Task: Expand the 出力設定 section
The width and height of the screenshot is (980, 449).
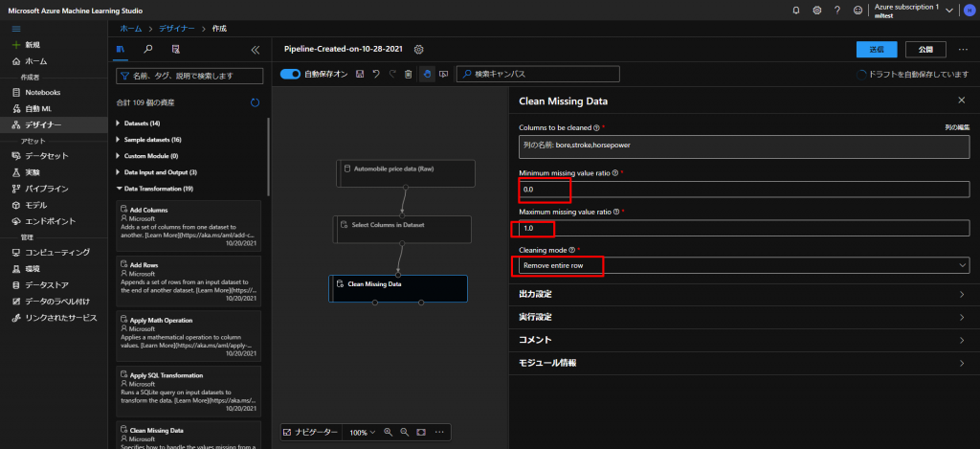Action: click(x=741, y=294)
